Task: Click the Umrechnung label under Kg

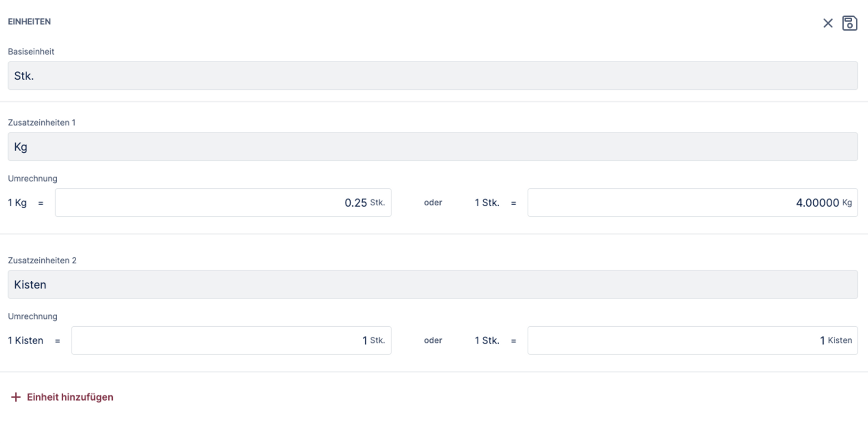Action: coord(32,179)
